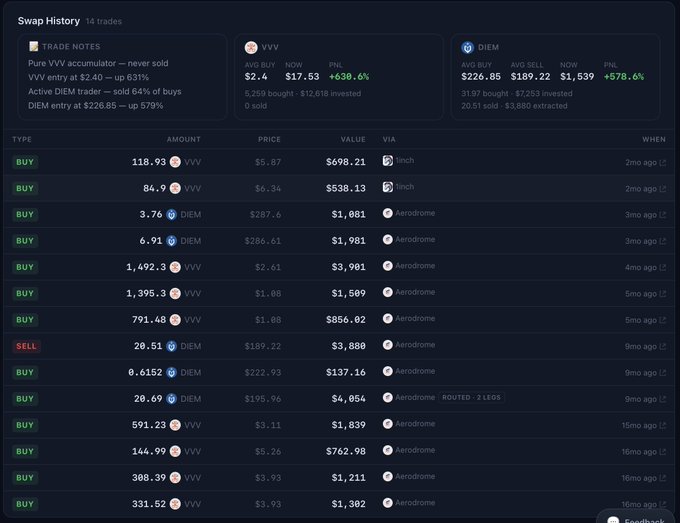The height and width of the screenshot is (523, 680).
Task: Click VVV token icon beside 1,492.3 amount
Action: point(175,267)
